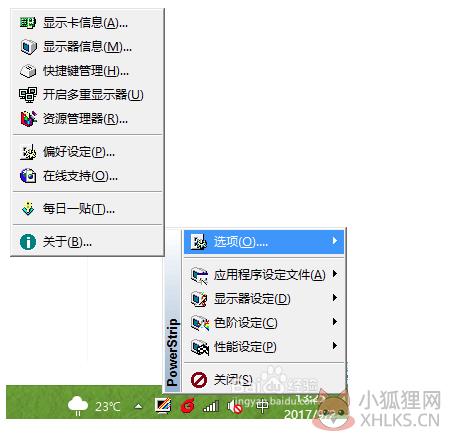The width and height of the screenshot is (451, 436).
Task: Click the keyboard icon beside 快捷键管理
Action: [x=28, y=71]
